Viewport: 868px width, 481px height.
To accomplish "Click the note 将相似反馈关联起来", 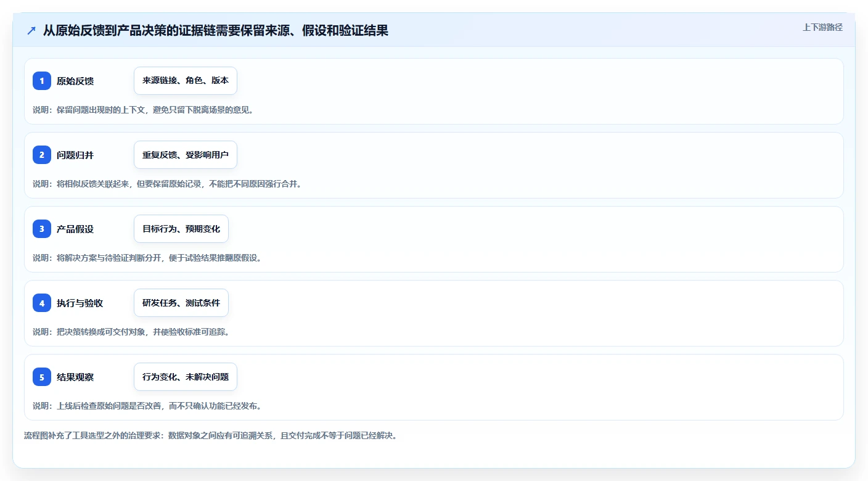I will [167, 184].
